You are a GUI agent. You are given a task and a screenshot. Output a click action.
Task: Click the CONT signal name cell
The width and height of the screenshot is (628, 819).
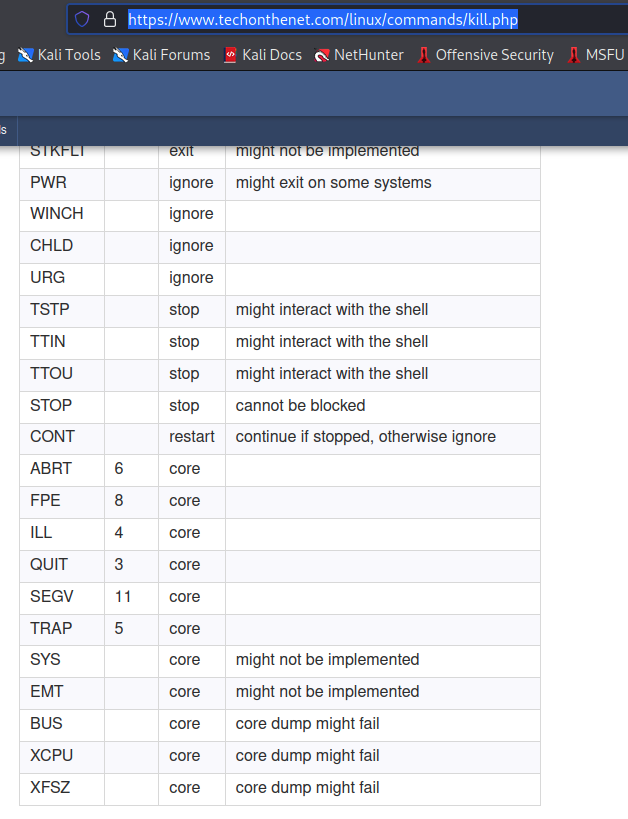(62, 437)
